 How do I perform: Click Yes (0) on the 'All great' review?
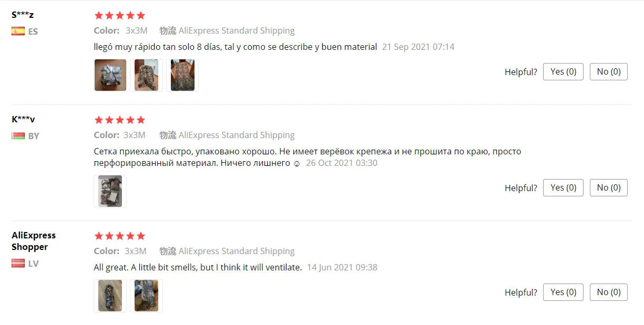[x=563, y=292]
